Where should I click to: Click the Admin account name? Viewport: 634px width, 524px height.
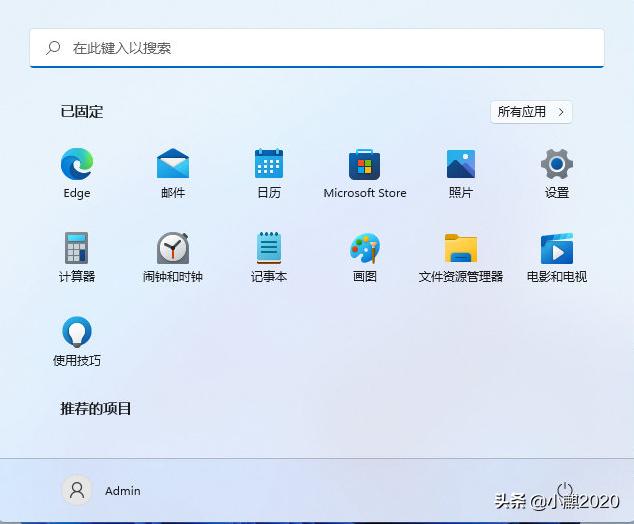click(123, 491)
